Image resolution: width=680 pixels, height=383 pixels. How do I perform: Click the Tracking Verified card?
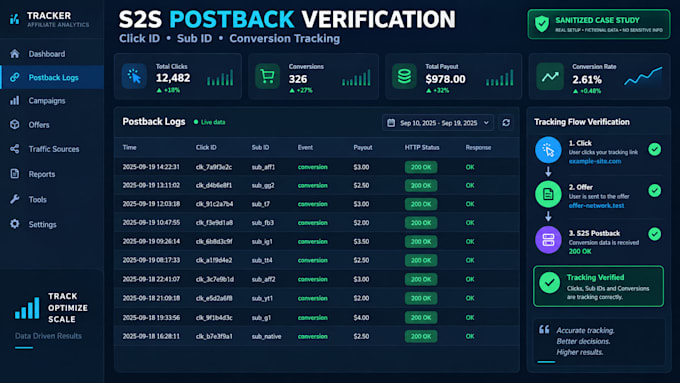(x=598, y=286)
